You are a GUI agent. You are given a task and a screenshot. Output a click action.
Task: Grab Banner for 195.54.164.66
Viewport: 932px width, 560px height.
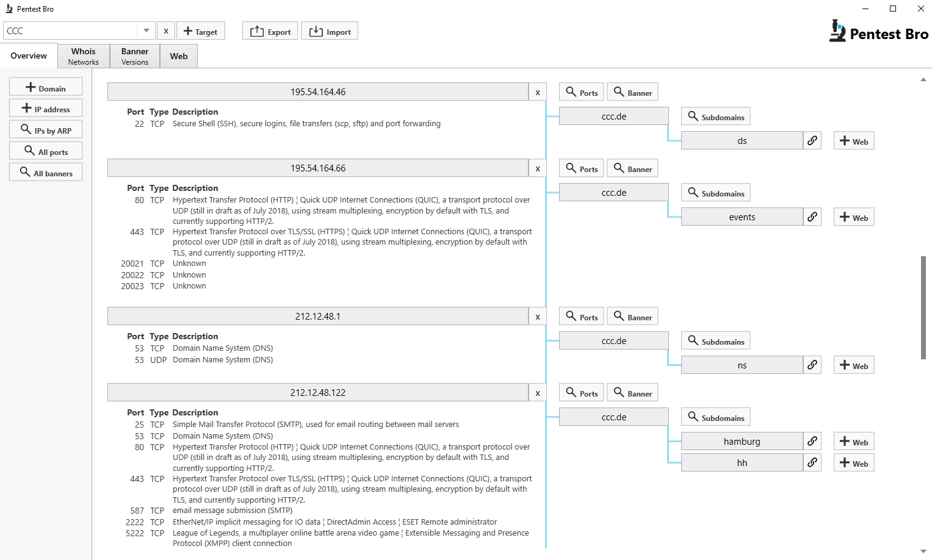click(x=633, y=168)
